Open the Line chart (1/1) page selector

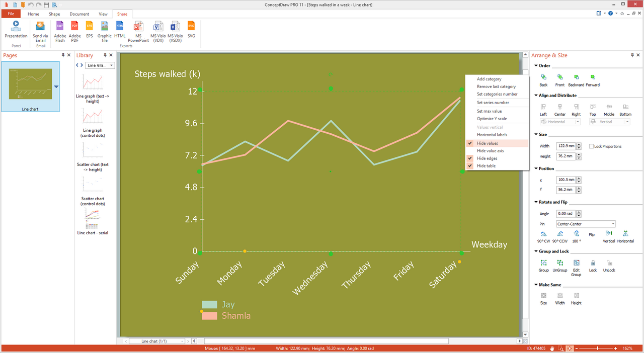(157, 341)
